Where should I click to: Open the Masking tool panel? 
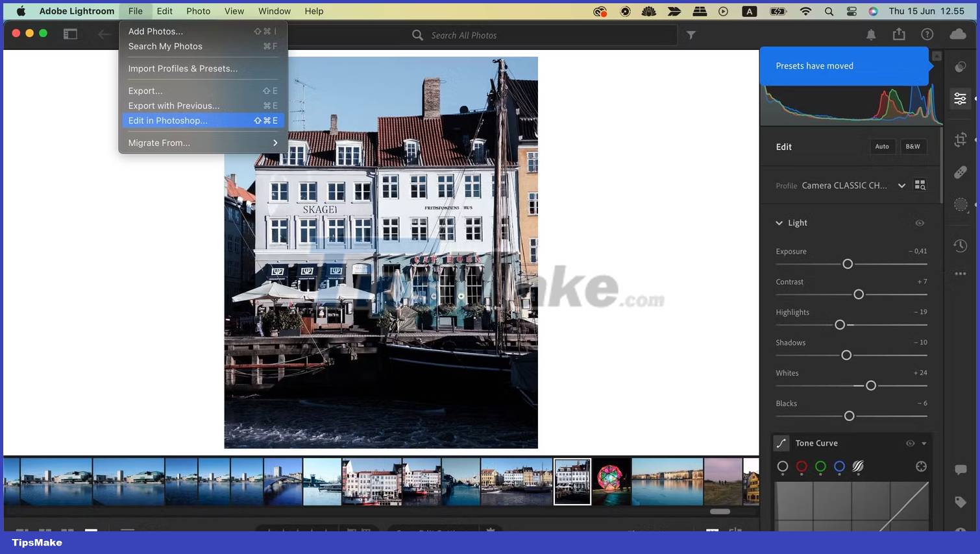tap(959, 205)
